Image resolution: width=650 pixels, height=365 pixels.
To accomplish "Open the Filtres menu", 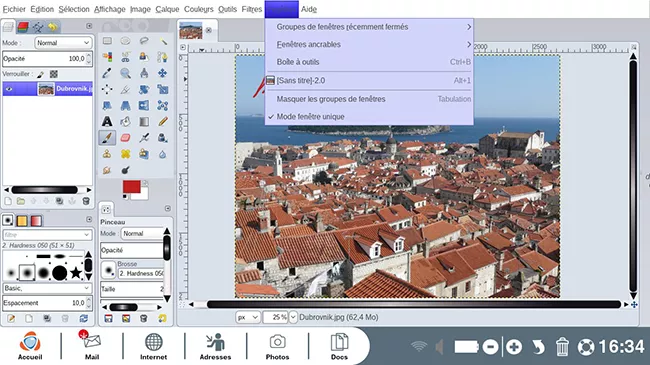I will pos(252,9).
